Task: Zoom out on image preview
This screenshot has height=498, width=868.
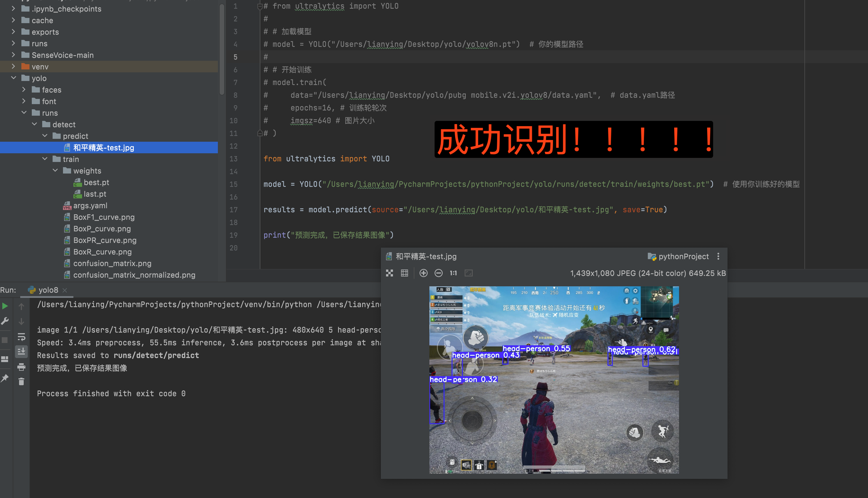Action: coord(438,273)
